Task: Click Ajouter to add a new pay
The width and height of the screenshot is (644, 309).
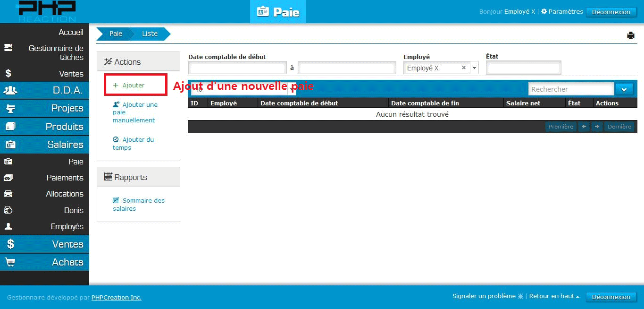Action: (133, 86)
